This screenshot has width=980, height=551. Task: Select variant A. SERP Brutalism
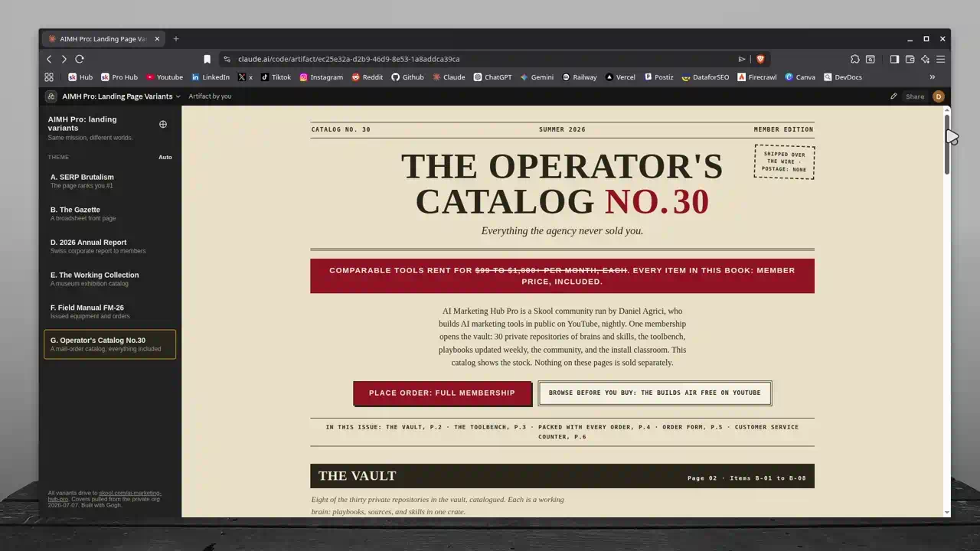click(109, 181)
